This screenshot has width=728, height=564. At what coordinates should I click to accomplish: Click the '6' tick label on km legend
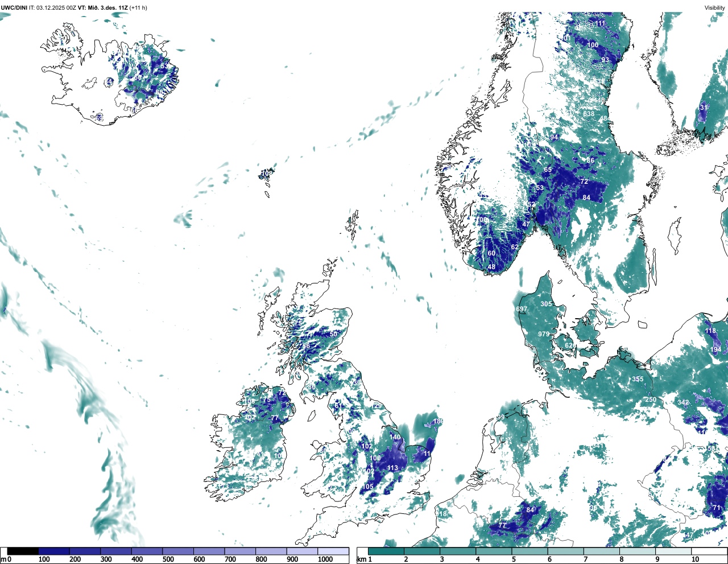point(550,559)
